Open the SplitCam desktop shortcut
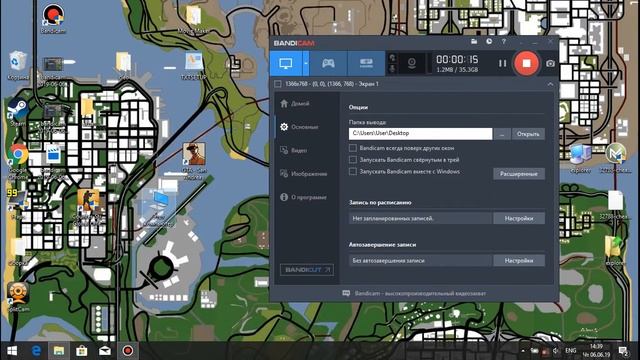The width and height of the screenshot is (640, 360). pos(18,297)
